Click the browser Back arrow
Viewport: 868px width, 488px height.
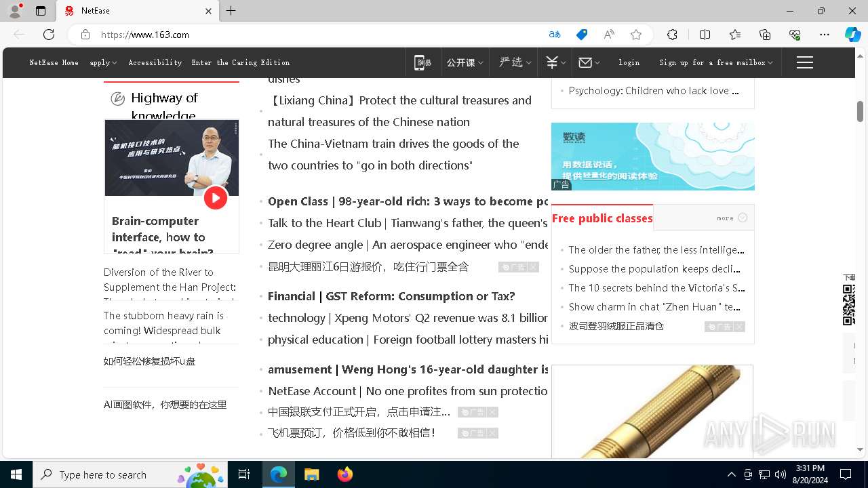click(19, 35)
